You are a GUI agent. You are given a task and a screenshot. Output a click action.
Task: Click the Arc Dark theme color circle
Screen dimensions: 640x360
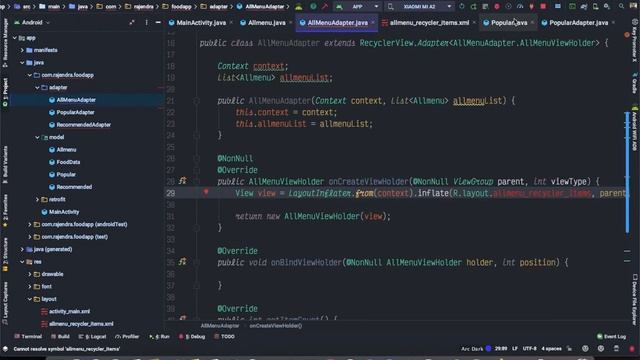coord(489,349)
